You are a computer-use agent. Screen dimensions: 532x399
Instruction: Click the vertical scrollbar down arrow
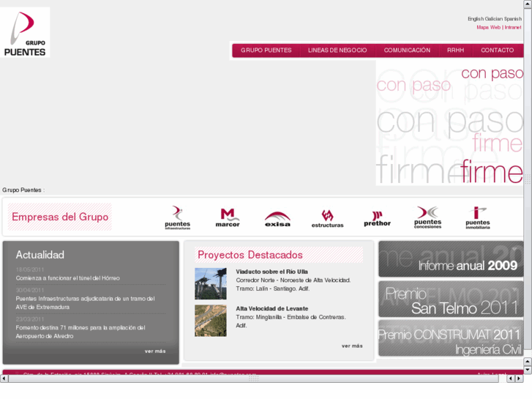[x=528, y=370]
